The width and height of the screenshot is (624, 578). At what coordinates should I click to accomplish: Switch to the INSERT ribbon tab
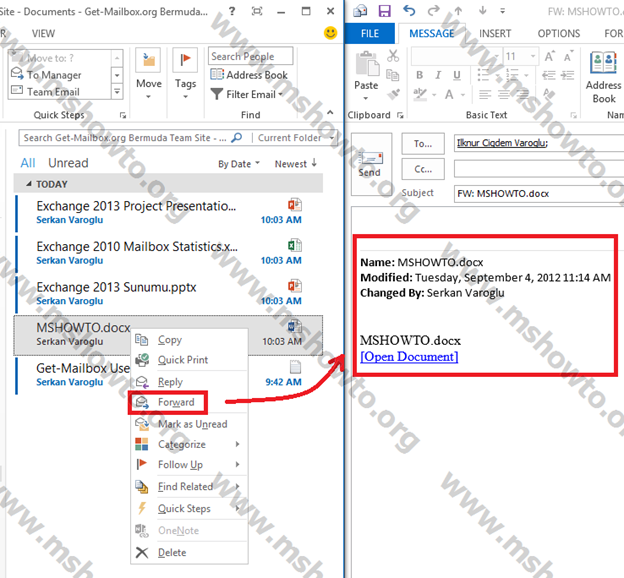point(495,33)
